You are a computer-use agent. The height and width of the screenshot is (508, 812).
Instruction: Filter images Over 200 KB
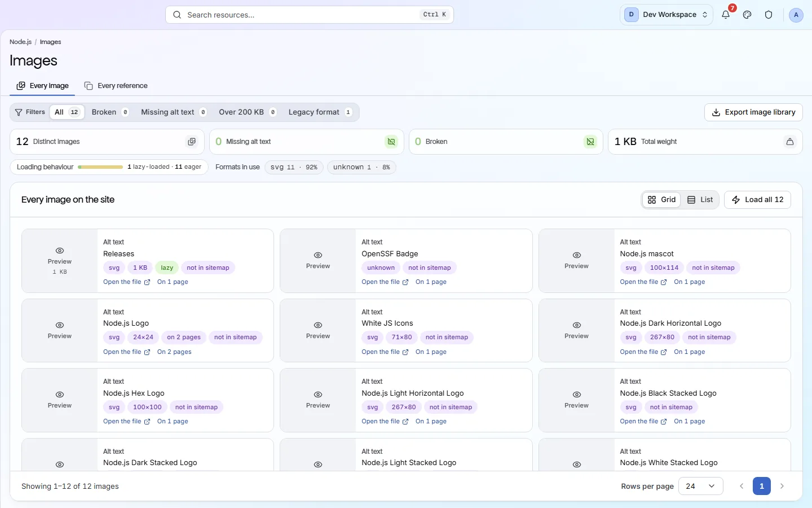click(x=248, y=112)
